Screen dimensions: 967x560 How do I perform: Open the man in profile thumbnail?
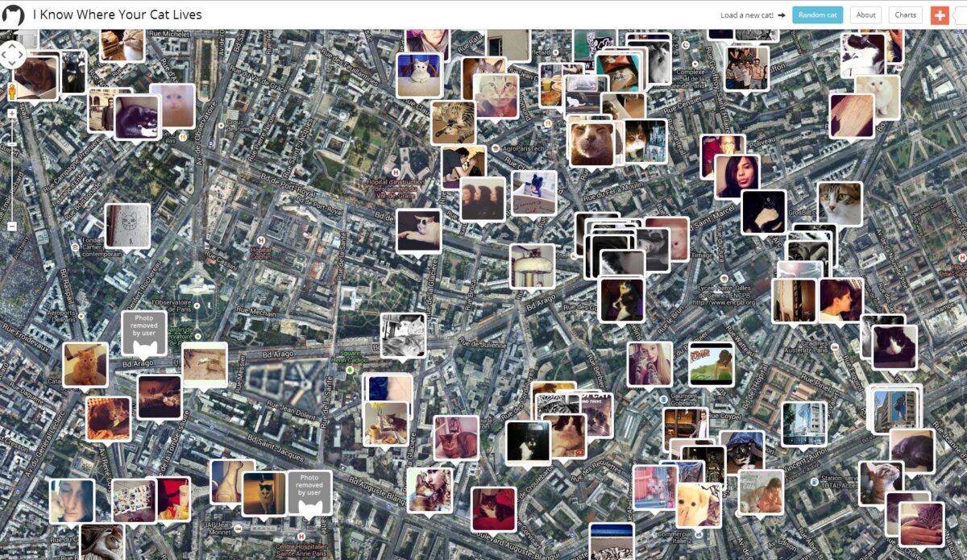pos(840,301)
